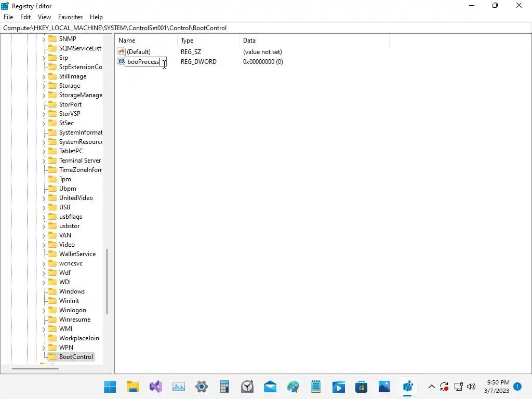Open Paint app on taskbar
The height and width of the screenshot is (399, 532).
[293, 387]
